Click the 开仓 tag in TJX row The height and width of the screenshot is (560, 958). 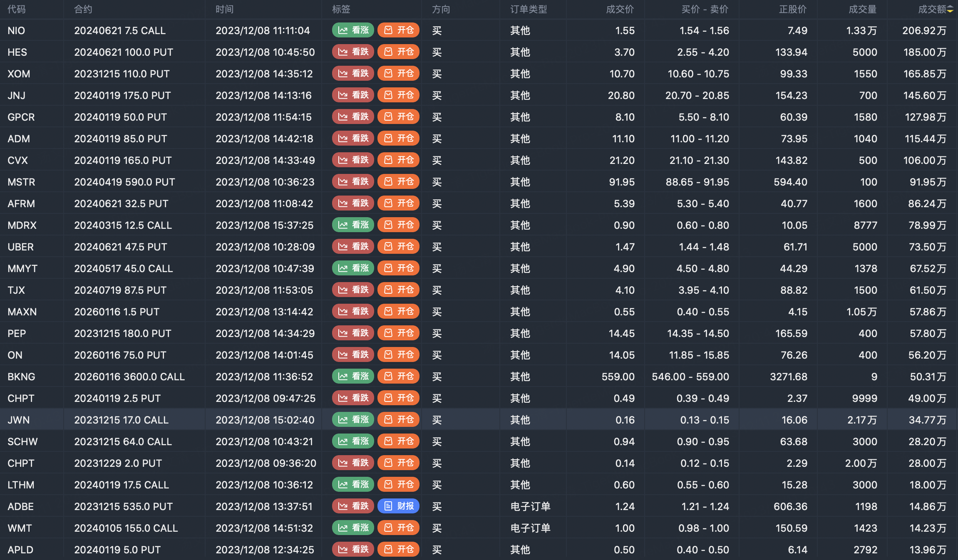coord(398,290)
